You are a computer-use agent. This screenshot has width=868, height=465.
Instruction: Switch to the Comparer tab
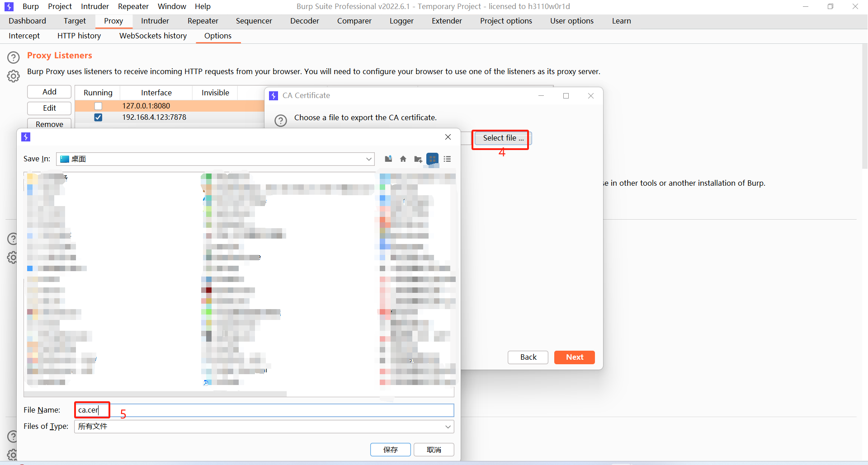[x=354, y=21]
